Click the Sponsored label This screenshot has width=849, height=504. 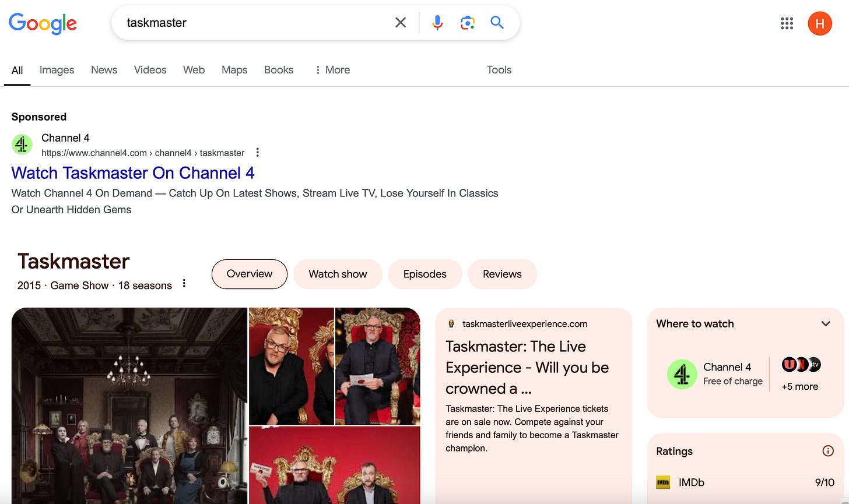coord(39,117)
